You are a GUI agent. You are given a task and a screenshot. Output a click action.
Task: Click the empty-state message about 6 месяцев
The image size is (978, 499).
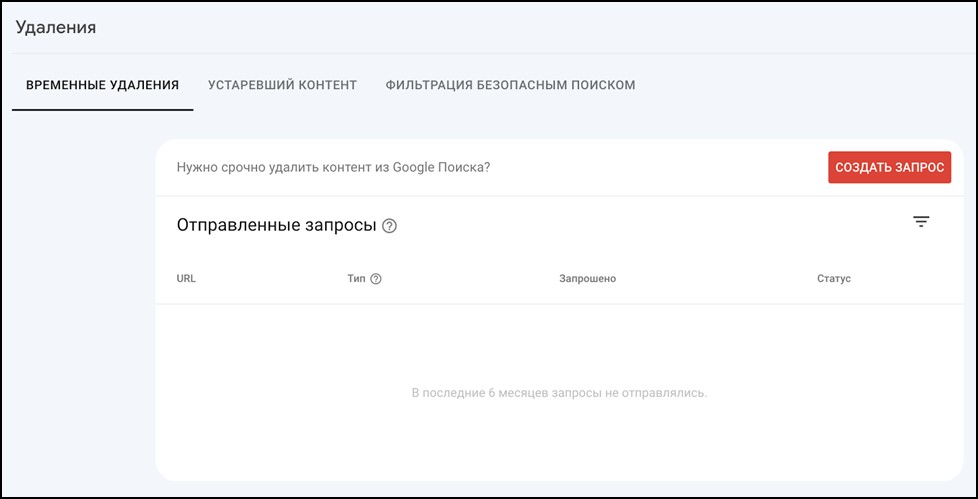[559, 394]
